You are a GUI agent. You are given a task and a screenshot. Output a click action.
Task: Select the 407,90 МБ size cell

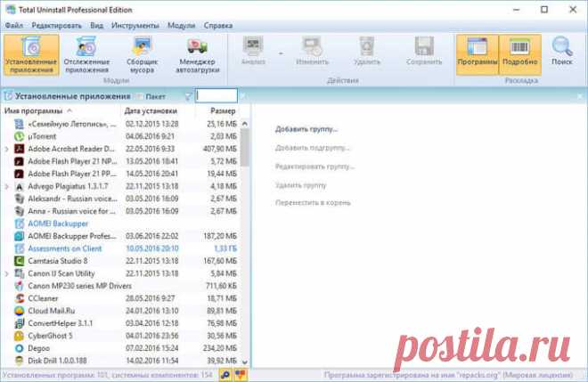[x=220, y=150]
